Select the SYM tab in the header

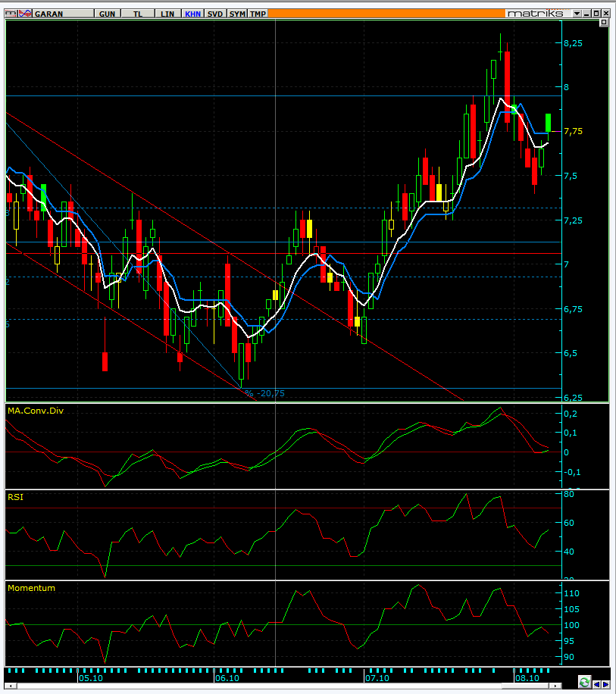tap(237, 14)
